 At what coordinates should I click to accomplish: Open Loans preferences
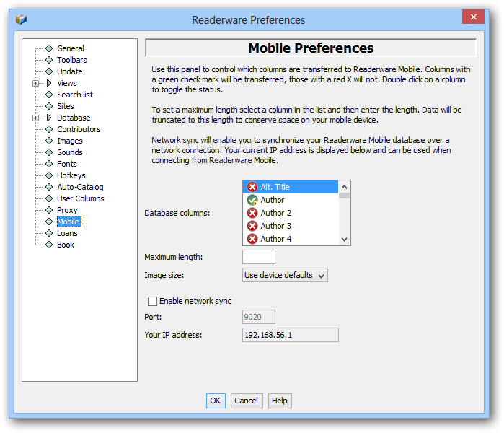(67, 233)
